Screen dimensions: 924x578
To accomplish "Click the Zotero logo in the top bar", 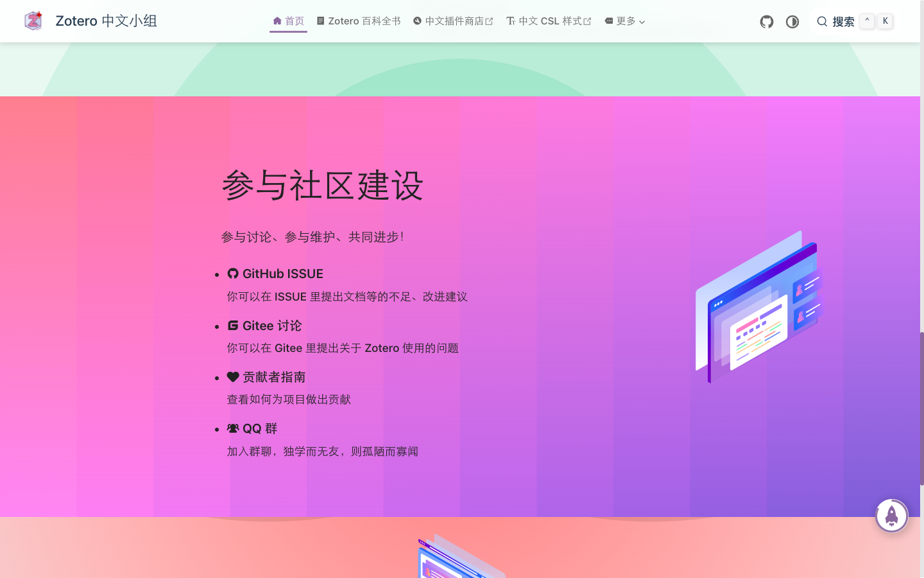I will tap(33, 21).
